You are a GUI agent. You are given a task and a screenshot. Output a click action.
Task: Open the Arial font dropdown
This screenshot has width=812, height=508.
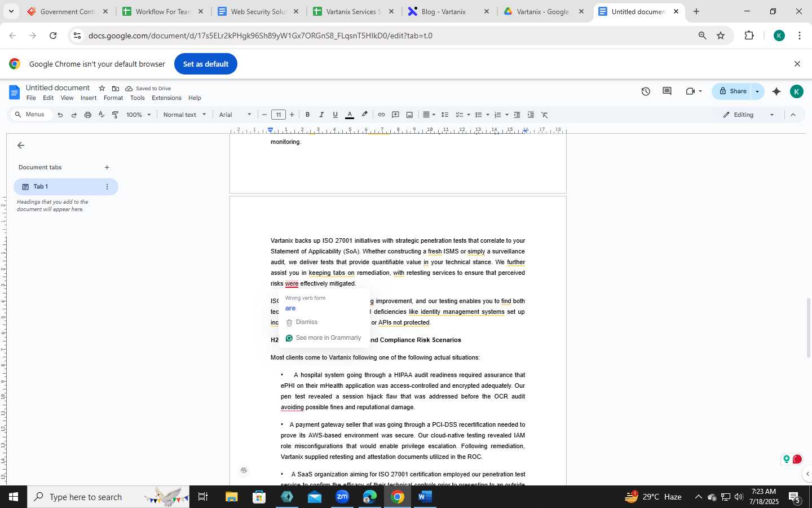click(235, 115)
